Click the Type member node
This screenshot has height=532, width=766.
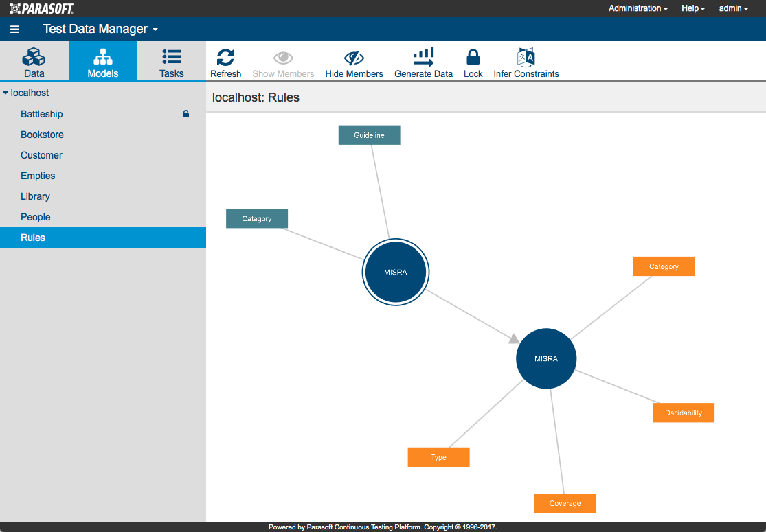point(439,457)
